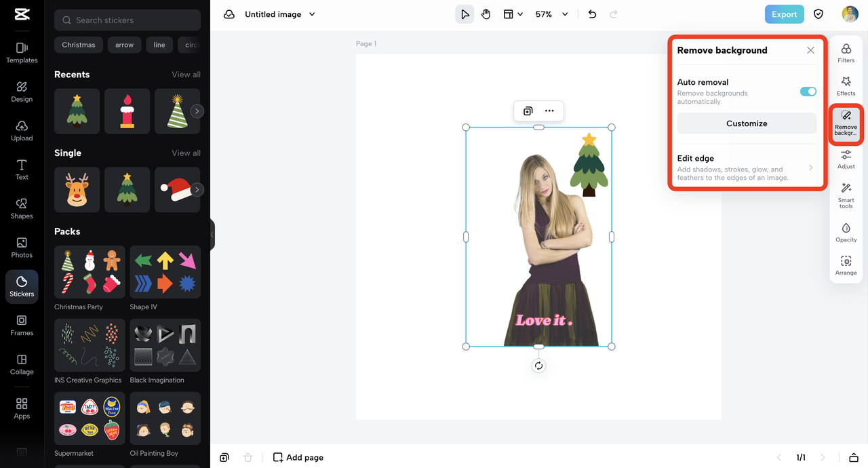Open the Frames sidebar icon
The width and height of the screenshot is (868, 468).
22,326
